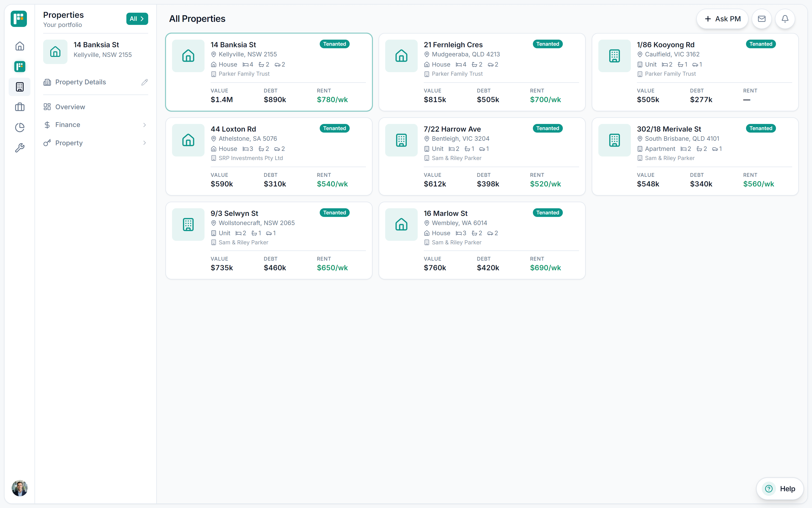The width and height of the screenshot is (812, 508).
Task: Open mail envelope icon in header
Action: [x=762, y=19]
